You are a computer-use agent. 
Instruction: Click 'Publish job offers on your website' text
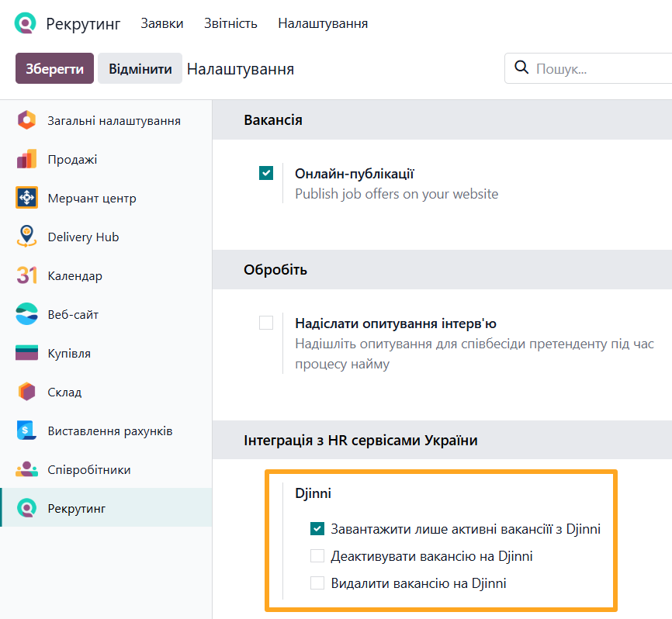pyautogui.click(x=397, y=194)
